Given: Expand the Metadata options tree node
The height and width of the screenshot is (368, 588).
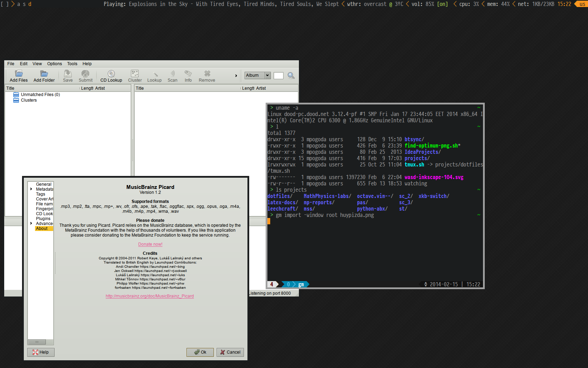Looking at the screenshot, I should [31, 189].
